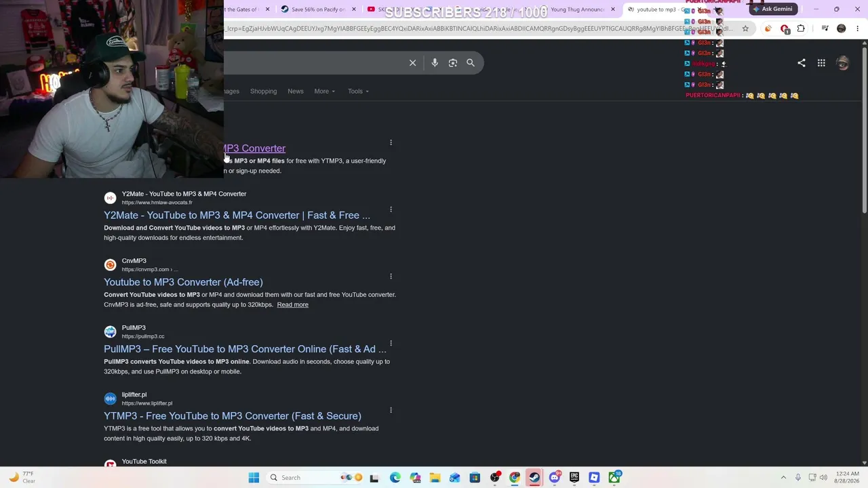Open Discord from the taskbar
This screenshot has width=868, height=488.
point(554,478)
